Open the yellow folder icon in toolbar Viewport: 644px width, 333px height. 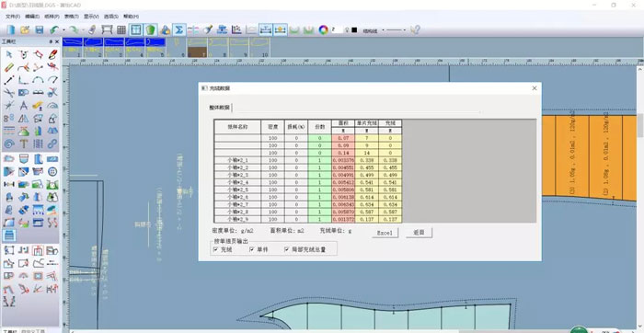pos(25,29)
